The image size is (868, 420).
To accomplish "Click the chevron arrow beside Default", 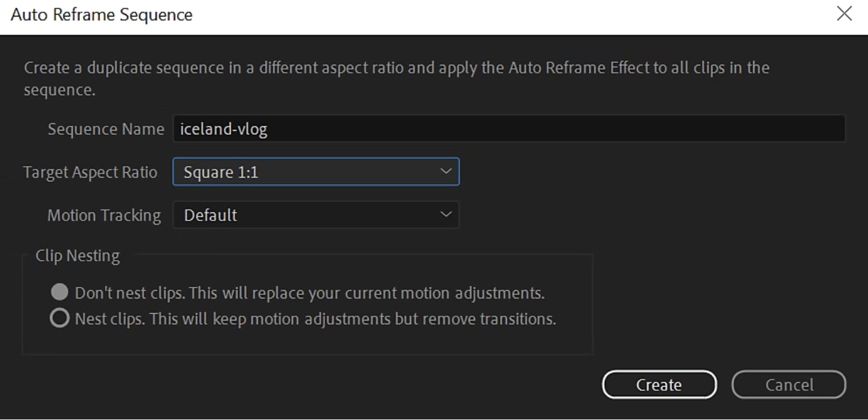I will (x=444, y=215).
